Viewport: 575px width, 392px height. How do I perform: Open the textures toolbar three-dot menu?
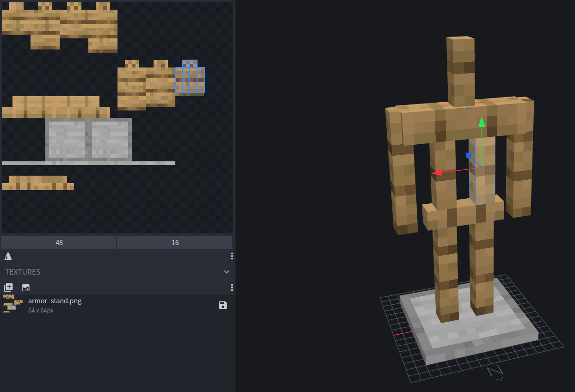[x=232, y=288]
